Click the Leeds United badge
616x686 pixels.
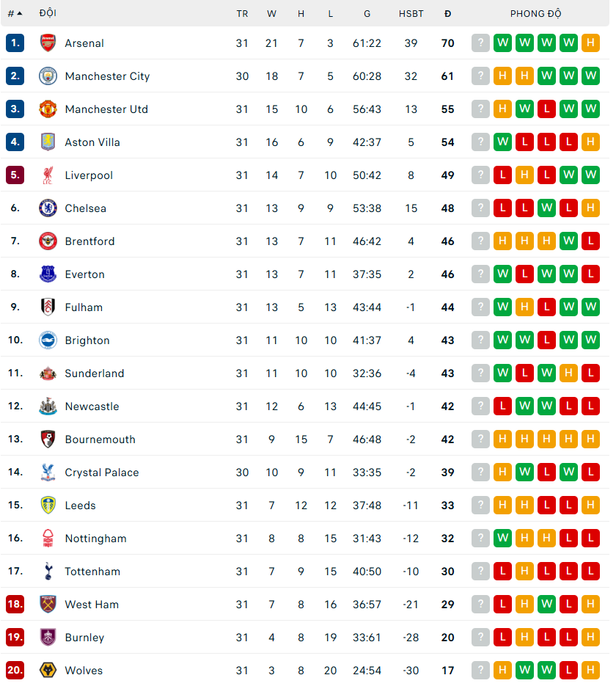48,505
